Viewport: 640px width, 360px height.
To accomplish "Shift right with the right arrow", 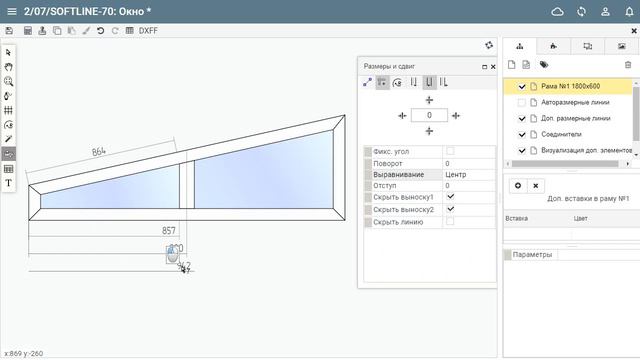I will point(456,116).
